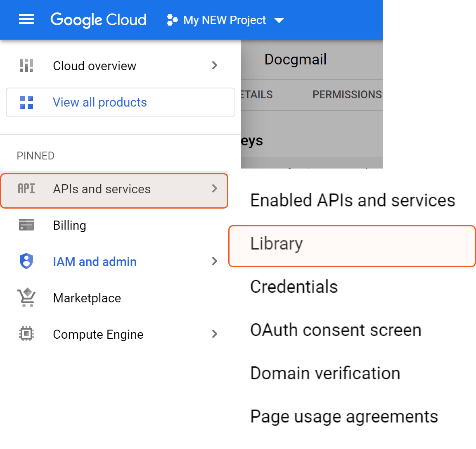Click the project hexagon icon
Screen dimensions: 476x449
point(172,20)
